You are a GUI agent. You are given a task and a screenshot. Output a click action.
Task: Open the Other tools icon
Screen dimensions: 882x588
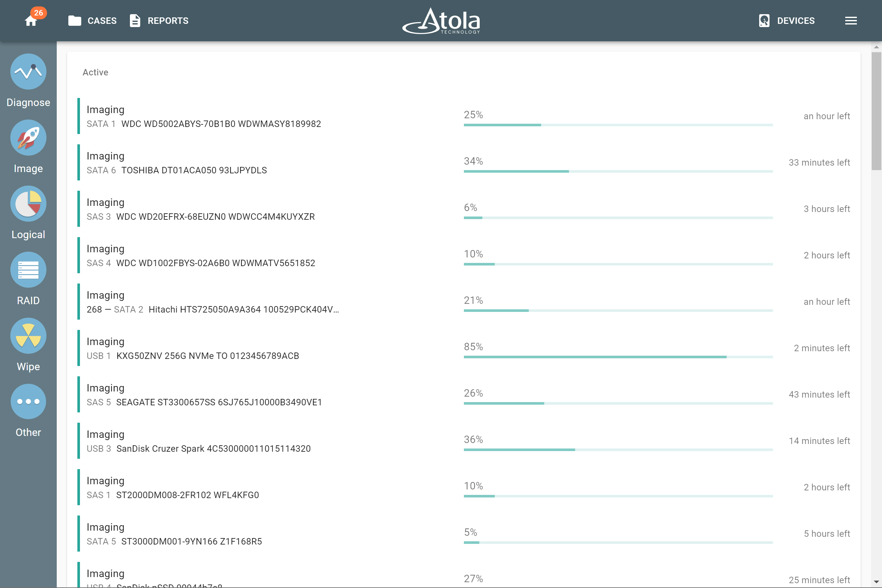[x=28, y=401]
